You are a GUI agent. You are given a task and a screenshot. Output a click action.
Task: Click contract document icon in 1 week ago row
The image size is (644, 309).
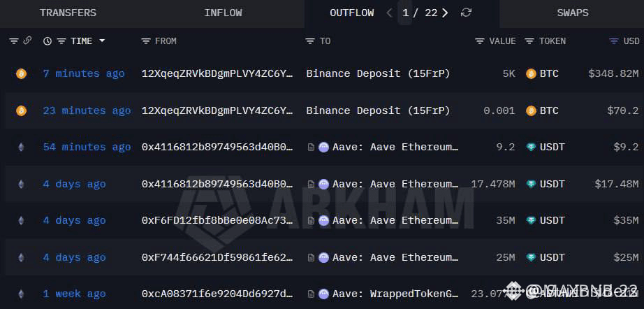[311, 294]
